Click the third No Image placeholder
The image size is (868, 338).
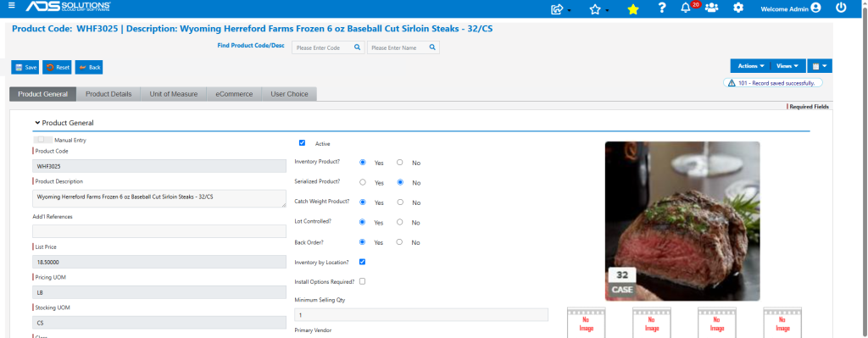[x=716, y=323]
